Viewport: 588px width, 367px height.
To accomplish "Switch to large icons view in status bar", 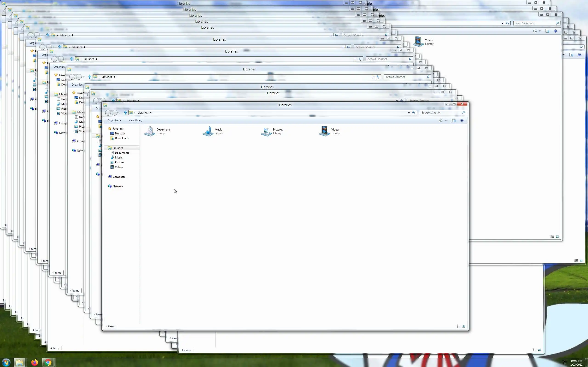I will click(x=464, y=326).
